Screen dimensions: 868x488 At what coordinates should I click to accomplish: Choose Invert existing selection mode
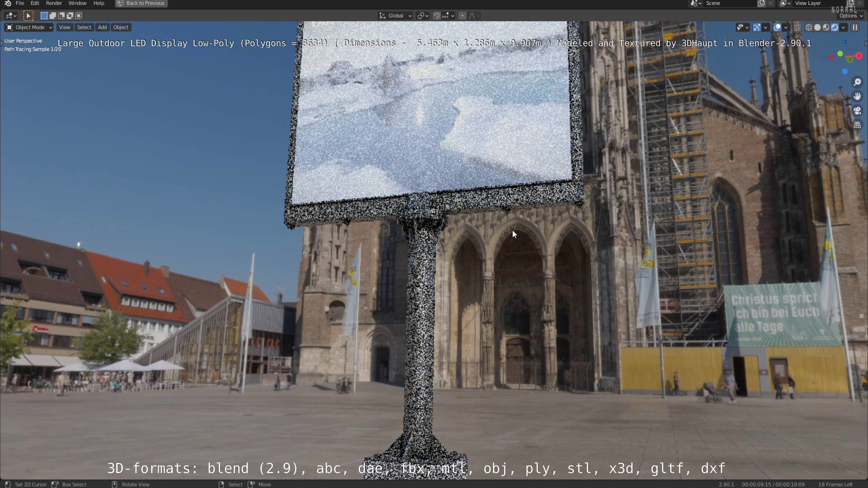coord(70,16)
